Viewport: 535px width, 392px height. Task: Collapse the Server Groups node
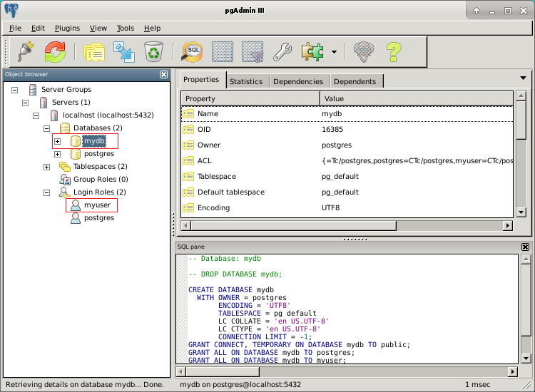tap(15, 90)
